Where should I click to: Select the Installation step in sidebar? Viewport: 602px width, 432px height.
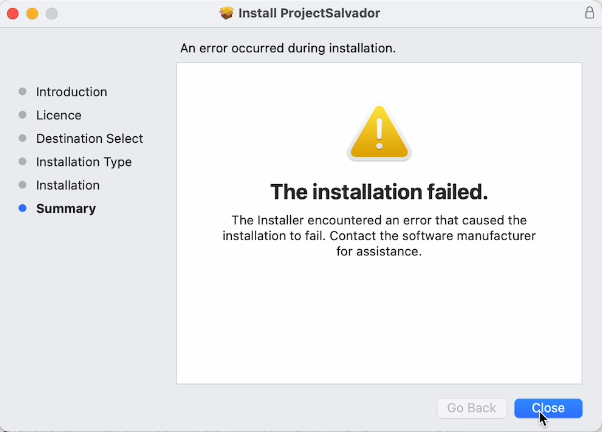click(67, 185)
